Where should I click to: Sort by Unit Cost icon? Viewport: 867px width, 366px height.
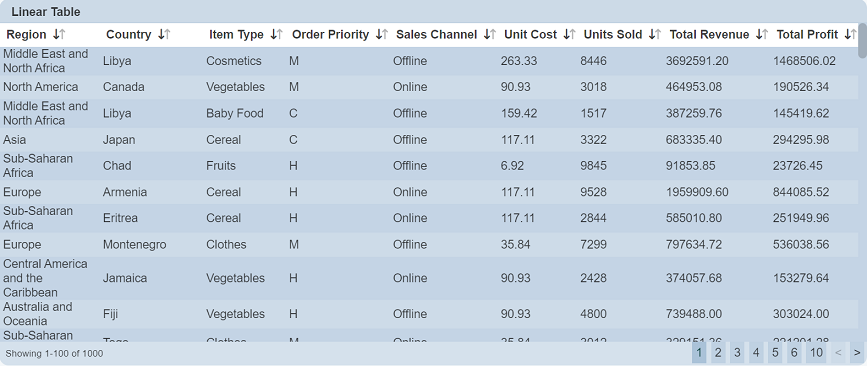coord(570,35)
